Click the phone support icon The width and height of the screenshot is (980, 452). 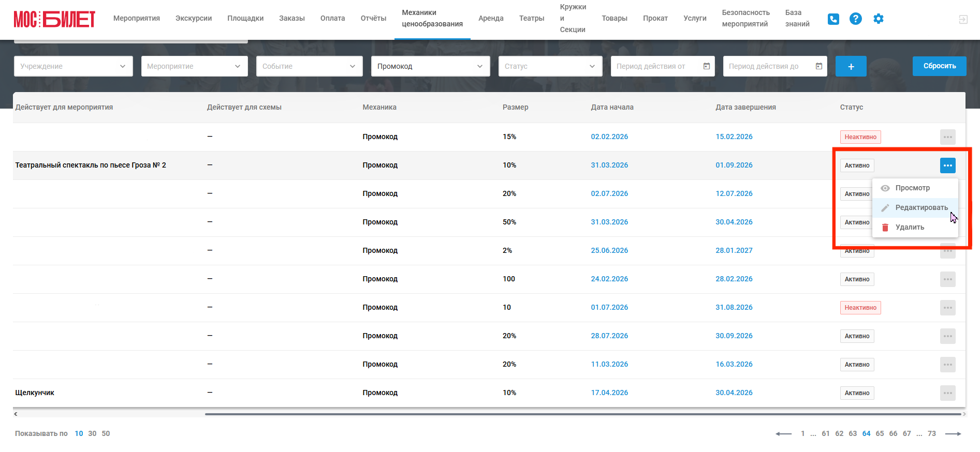(833, 19)
